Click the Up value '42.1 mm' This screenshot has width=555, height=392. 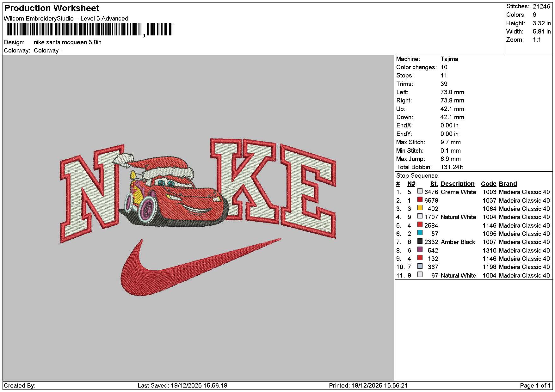[452, 109]
